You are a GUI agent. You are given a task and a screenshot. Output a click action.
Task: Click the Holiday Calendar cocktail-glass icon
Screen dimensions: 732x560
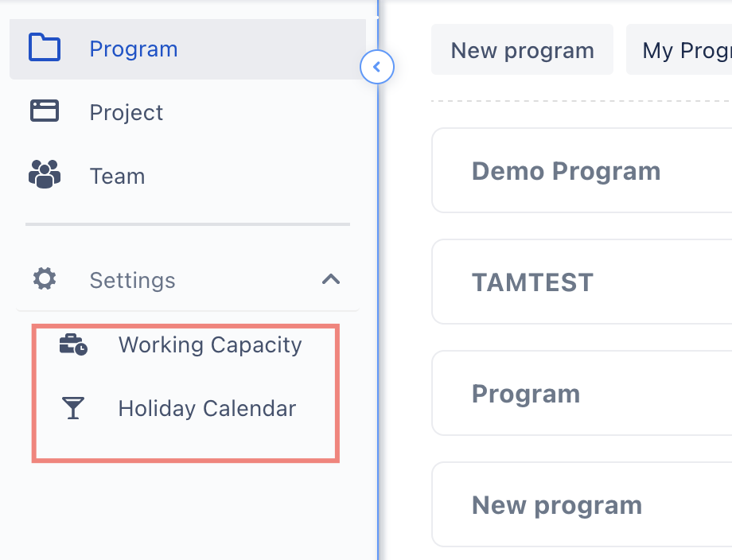click(73, 408)
